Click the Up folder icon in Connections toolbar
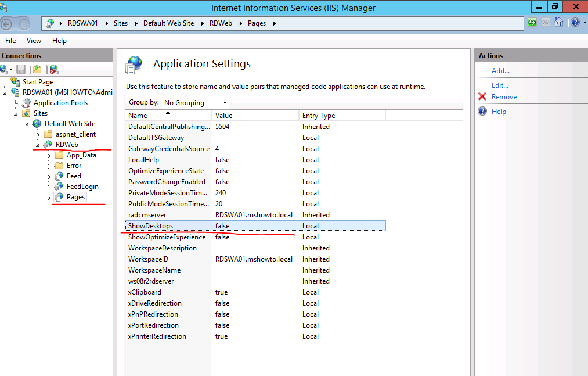This screenshot has width=588, height=376. (x=37, y=69)
